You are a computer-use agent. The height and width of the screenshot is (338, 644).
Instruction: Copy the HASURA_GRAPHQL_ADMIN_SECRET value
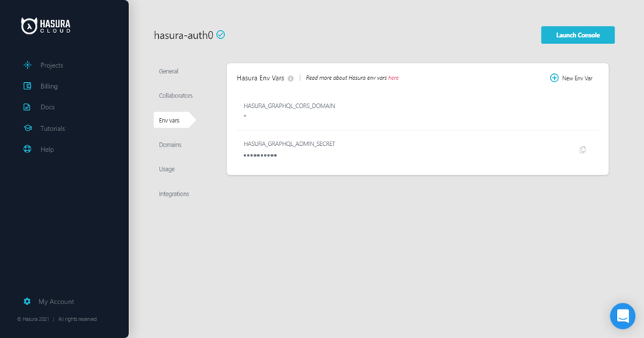click(582, 150)
